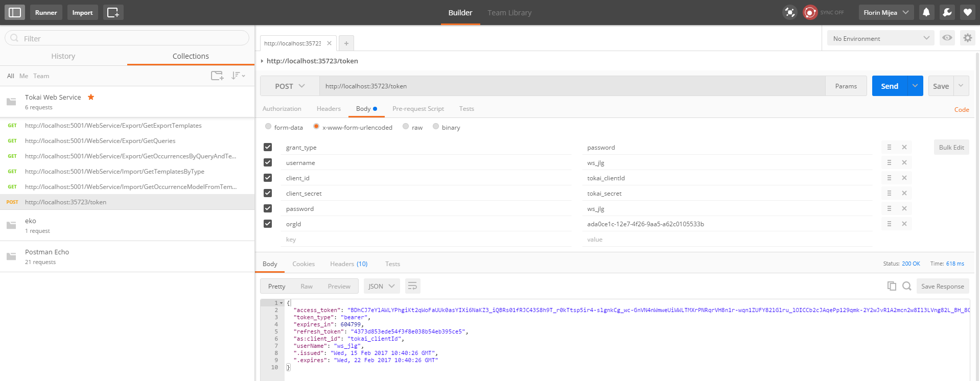Collapse JSON root at line 1
Screen dimensions: 980x381
click(281, 303)
